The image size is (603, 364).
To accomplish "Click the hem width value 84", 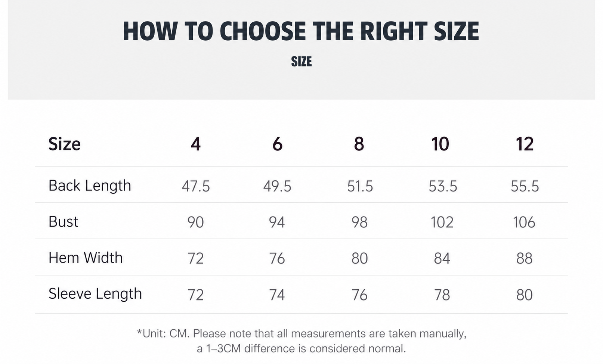I will click(442, 258).
